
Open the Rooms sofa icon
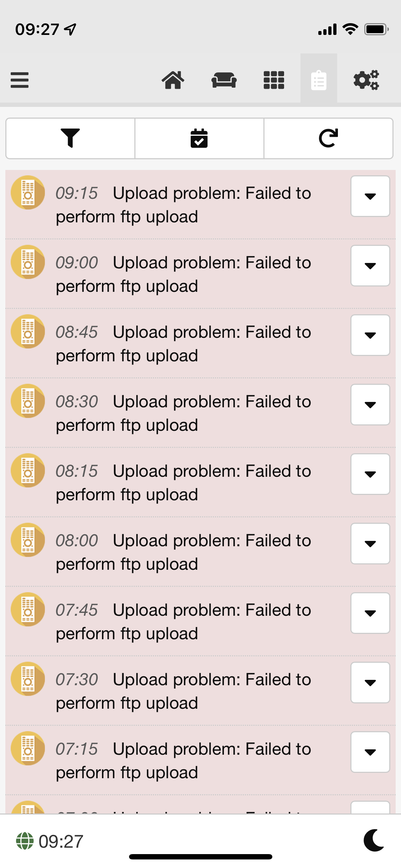click(224, 80)
